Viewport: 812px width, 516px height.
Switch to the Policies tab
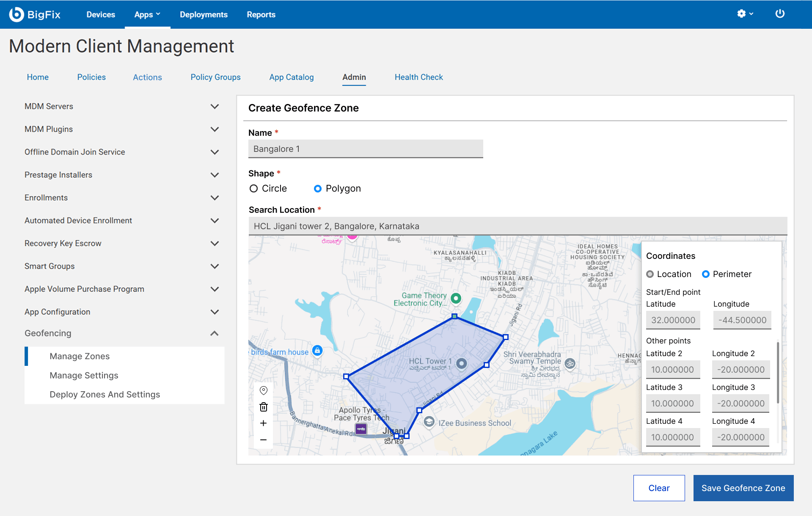pyautogui.click(x=91, y=77)
